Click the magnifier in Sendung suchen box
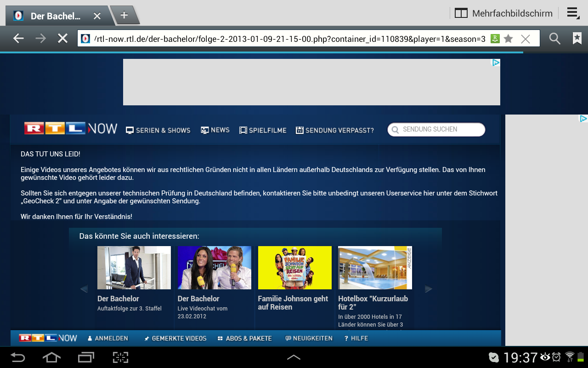This screenshot has width=588, height=368. coord(395,130)
